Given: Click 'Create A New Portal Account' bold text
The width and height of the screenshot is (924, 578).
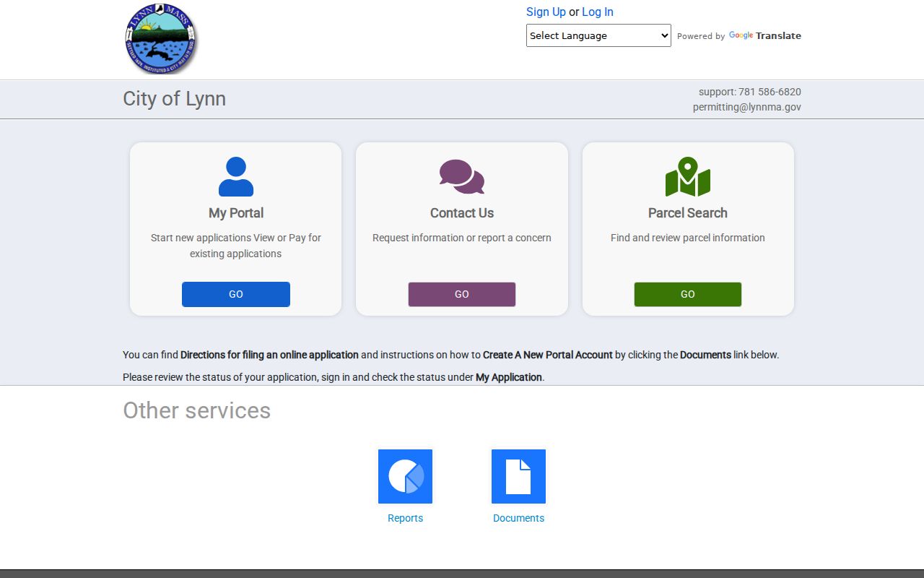Looking at the screenshot, I should (x=548, y=355).
